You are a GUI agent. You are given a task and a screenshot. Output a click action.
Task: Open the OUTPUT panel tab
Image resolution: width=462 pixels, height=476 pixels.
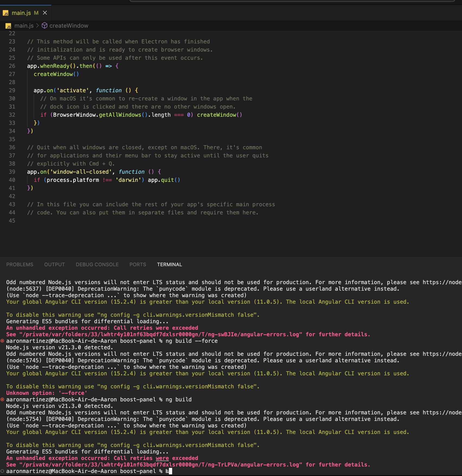click(54, 265)
